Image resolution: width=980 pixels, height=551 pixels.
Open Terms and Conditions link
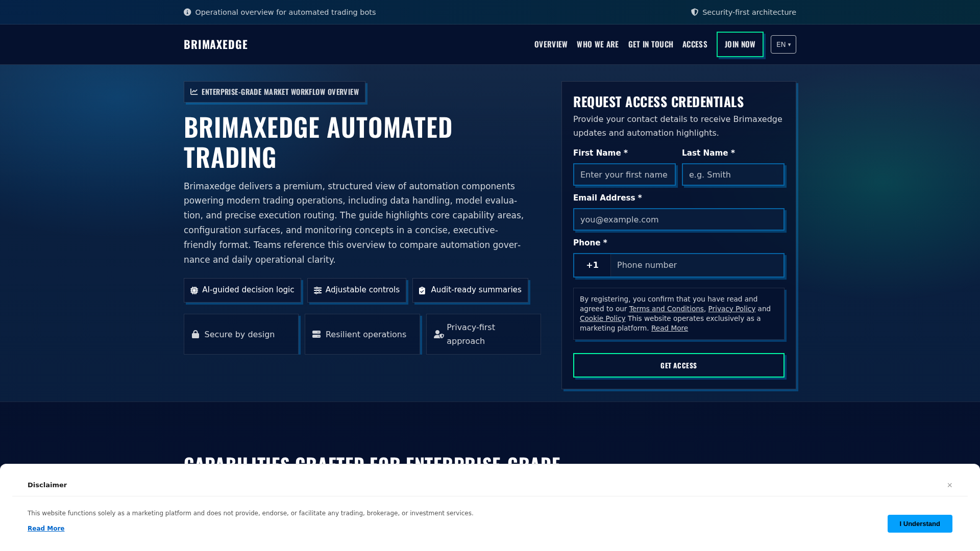[666, 309]
